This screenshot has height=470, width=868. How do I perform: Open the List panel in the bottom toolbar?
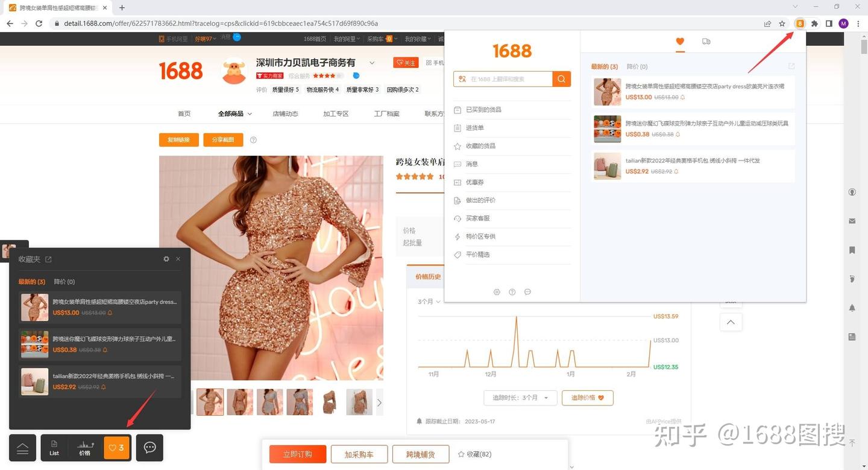point(54,448)
